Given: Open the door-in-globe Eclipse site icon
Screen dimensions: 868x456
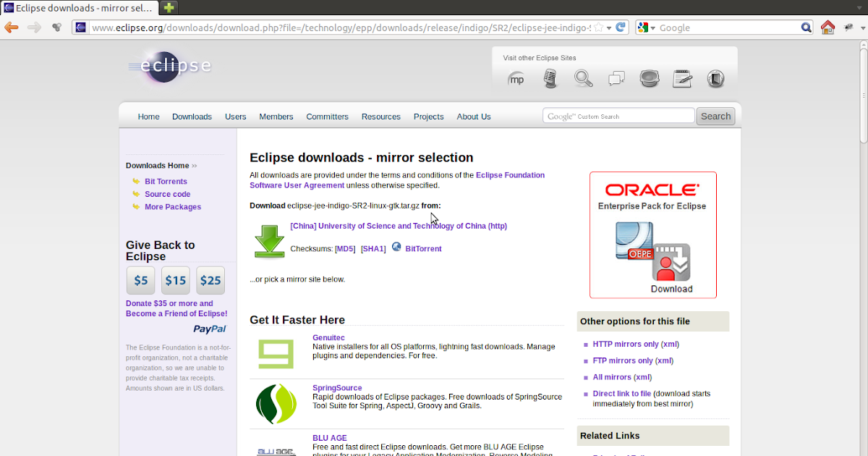Looking at the screenshot, I should (715, 78).
